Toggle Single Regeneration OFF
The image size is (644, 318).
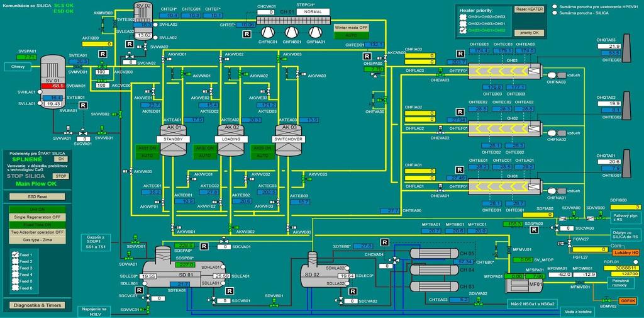(37, 217)
